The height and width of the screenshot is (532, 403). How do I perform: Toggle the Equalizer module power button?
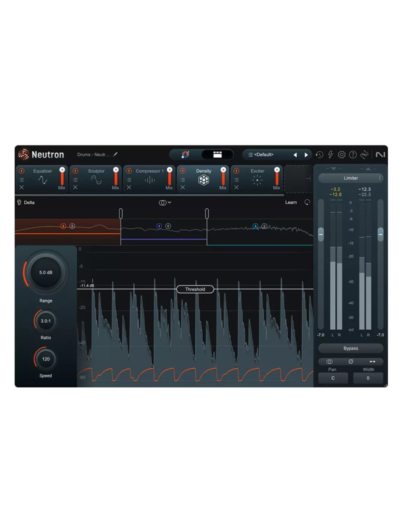coord(23,171)
